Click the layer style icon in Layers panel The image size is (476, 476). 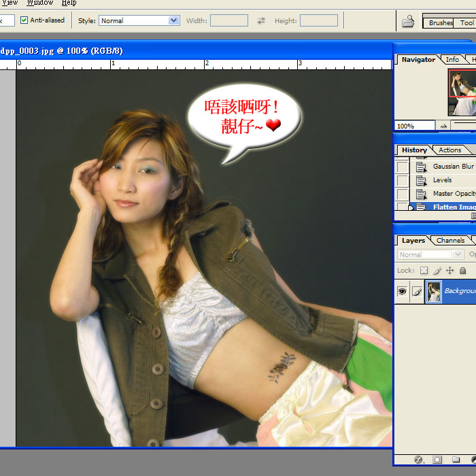click(419, 460)
